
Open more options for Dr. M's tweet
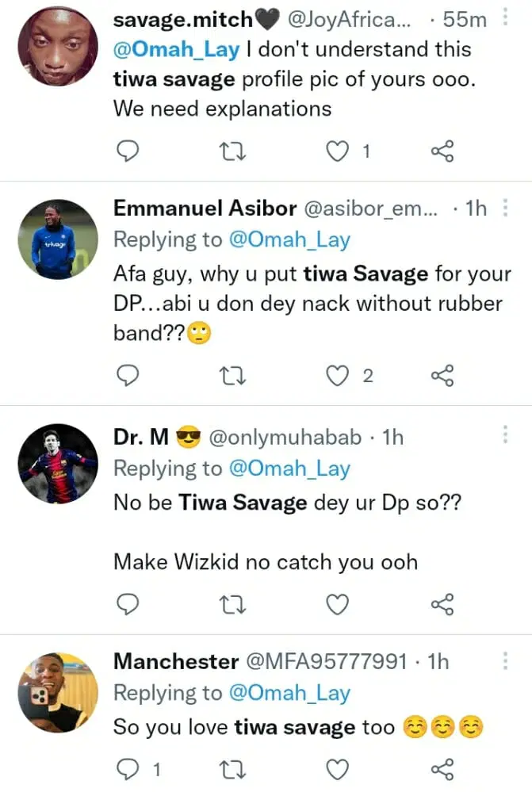pos(505,435)
